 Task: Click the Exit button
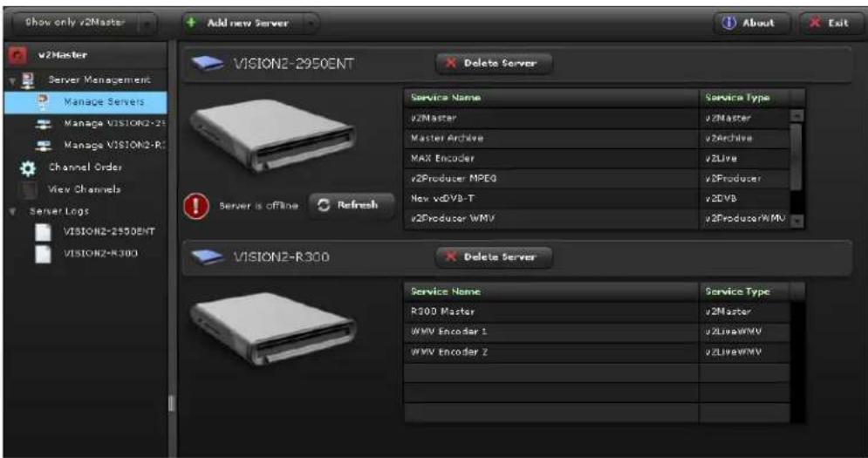pos(832,23)
